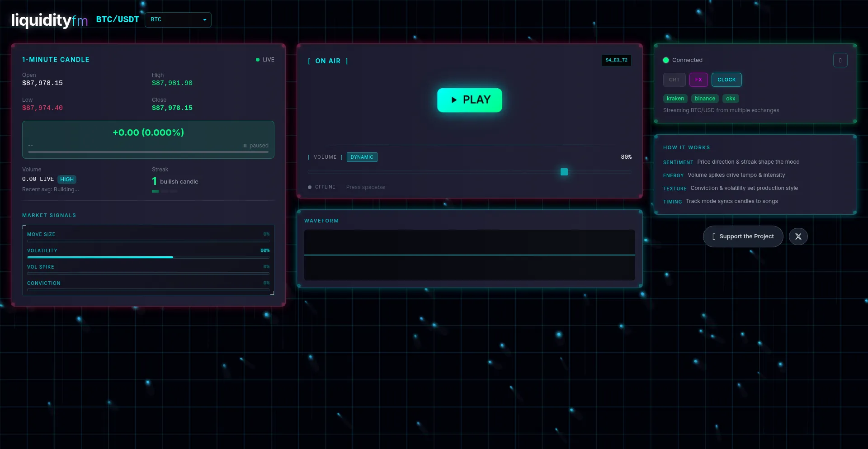
Task: Select the kraken exchange tag
Action: point(675,99)
